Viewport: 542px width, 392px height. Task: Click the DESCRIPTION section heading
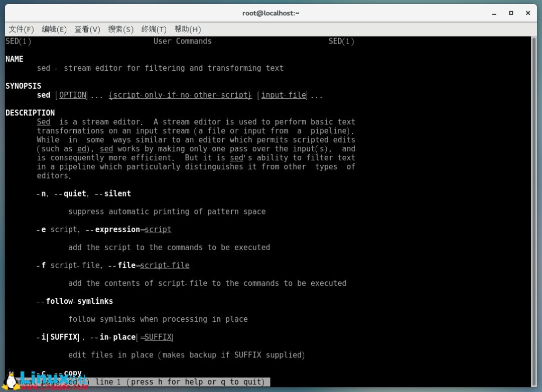(x=30, y=113)
